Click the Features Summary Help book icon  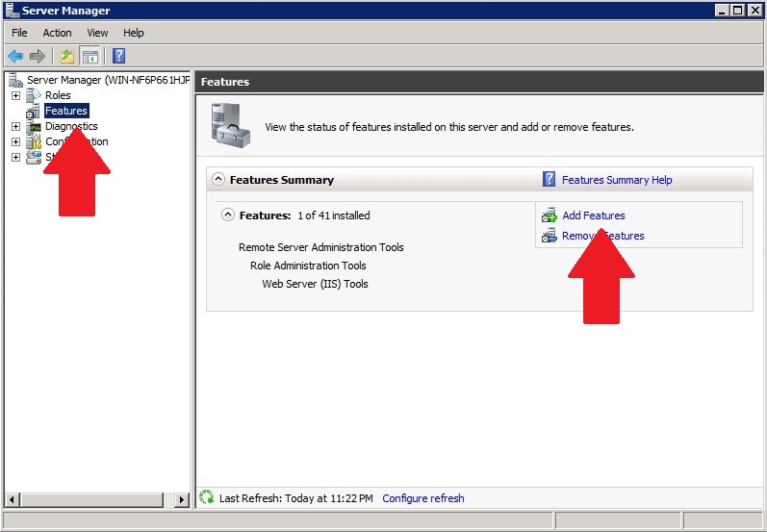click(x=549, y=180)
